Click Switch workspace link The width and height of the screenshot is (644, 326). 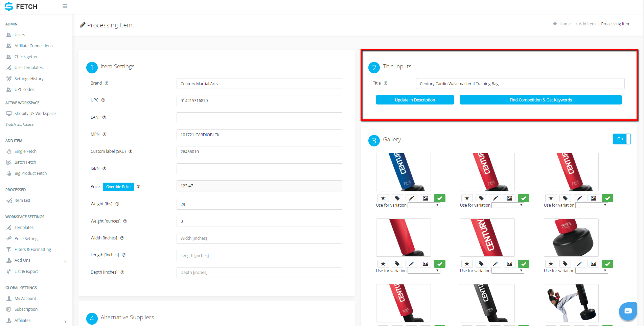(19, 124)
